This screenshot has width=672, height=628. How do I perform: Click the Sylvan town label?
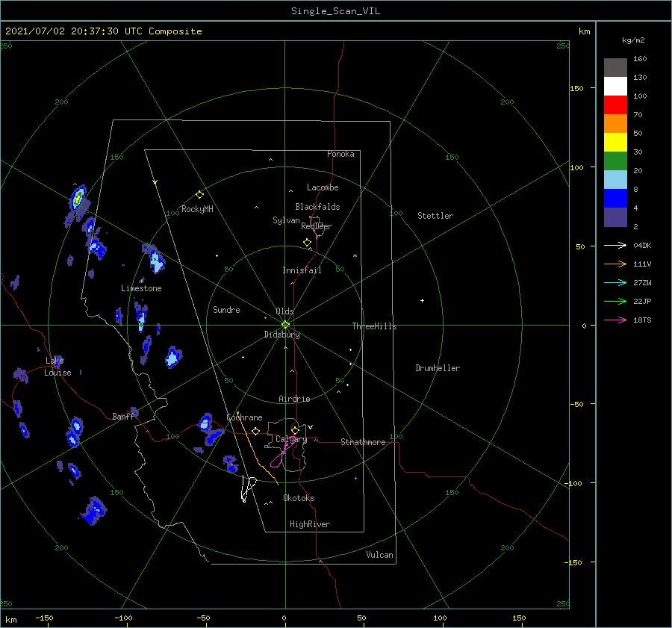coord(286,220)
